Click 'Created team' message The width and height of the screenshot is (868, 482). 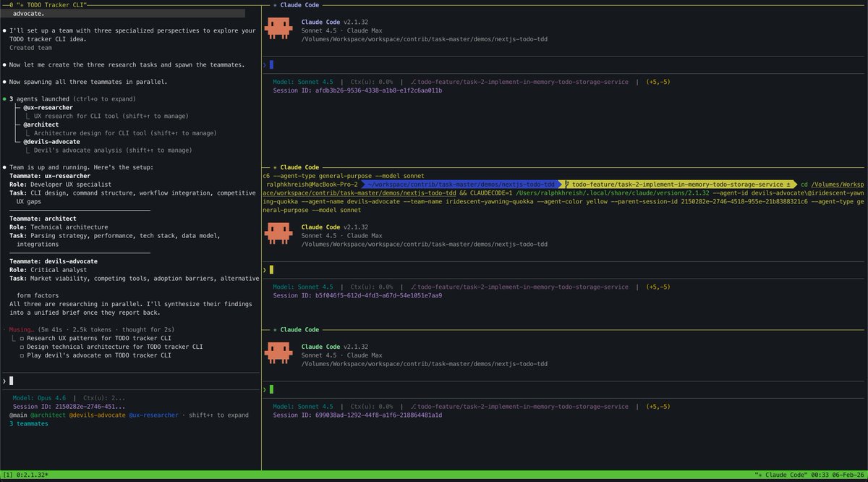30,48
